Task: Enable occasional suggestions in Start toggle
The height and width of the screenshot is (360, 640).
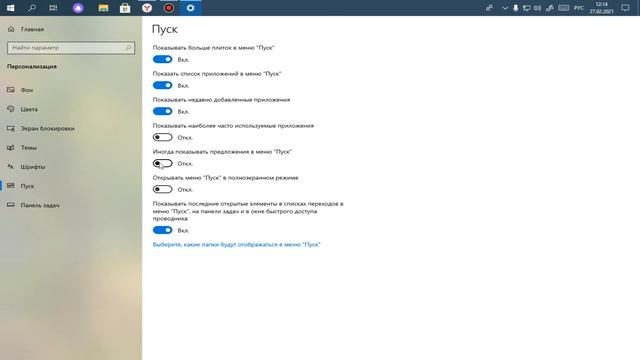Action: tap(162, 164)
